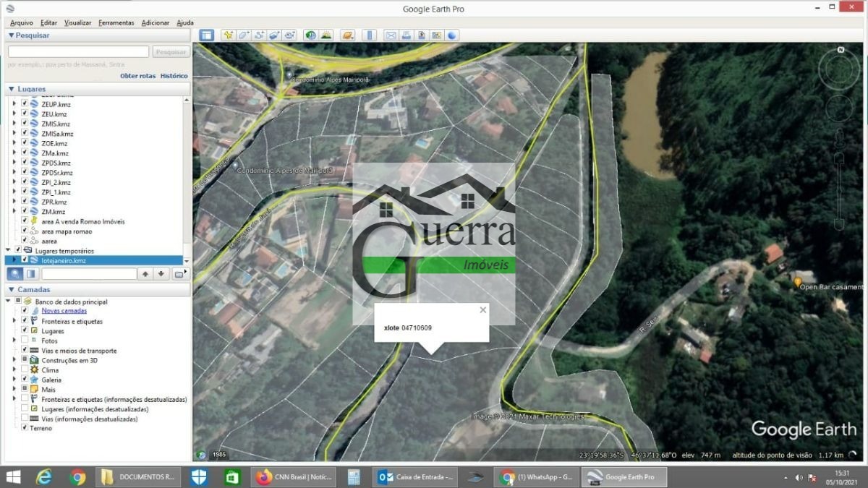Toggle sunlight across the landscape
Screen dimensions: 868x488
tap(326, 35)
